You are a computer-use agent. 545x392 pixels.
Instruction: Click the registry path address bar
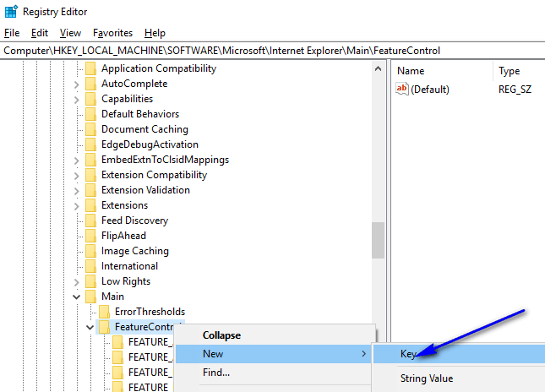pos(272,51)
